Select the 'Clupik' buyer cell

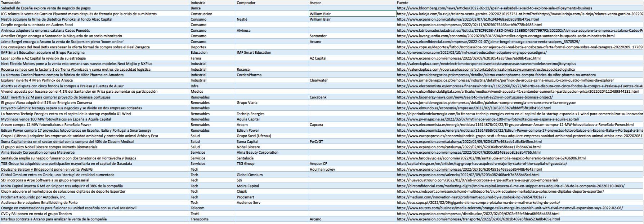click(x=272, y=192)
